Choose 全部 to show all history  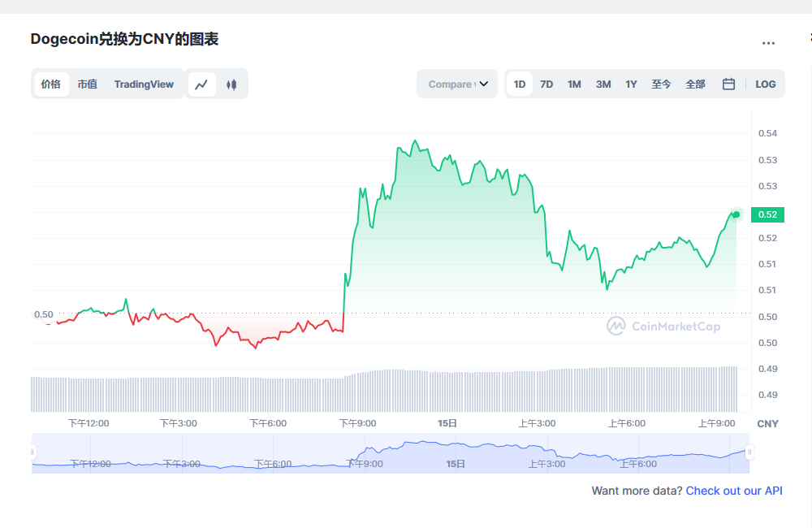[x=695, y=84]
